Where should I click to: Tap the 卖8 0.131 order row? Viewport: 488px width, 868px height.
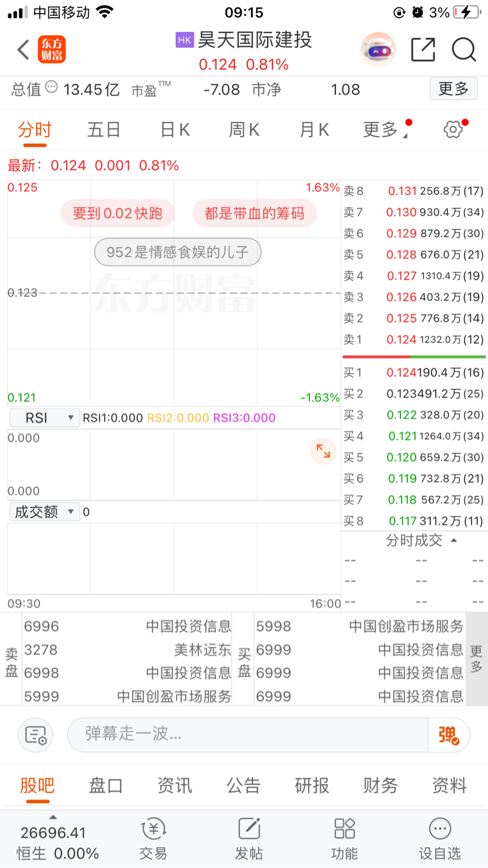click(414, 191)
